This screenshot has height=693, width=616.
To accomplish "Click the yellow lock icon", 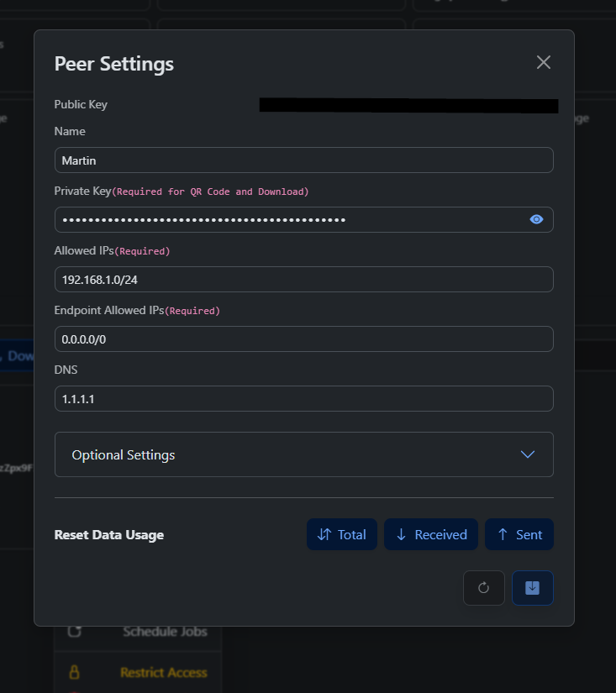I will coord(74,672).
